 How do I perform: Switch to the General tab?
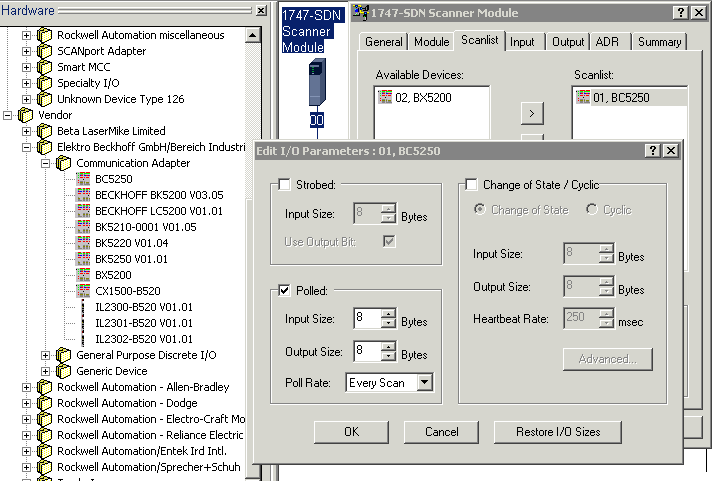pyautogui.click(x=384, y=42)
